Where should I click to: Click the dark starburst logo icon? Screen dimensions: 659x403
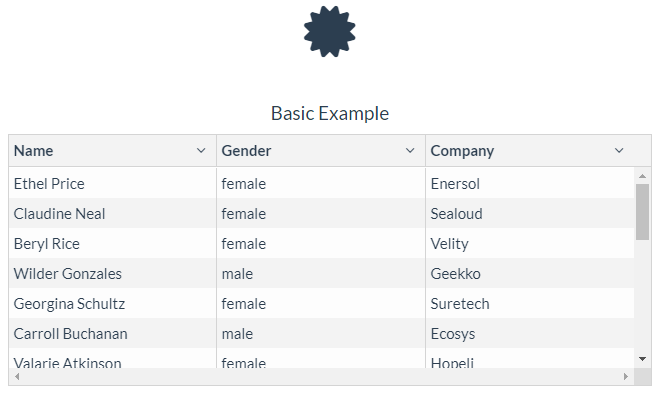(329, 31)
